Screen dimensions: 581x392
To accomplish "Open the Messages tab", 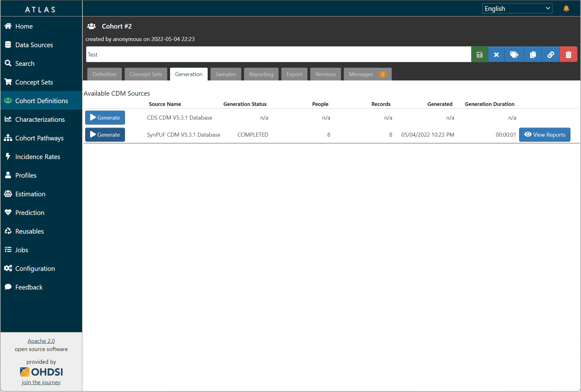I will point(367,74).
